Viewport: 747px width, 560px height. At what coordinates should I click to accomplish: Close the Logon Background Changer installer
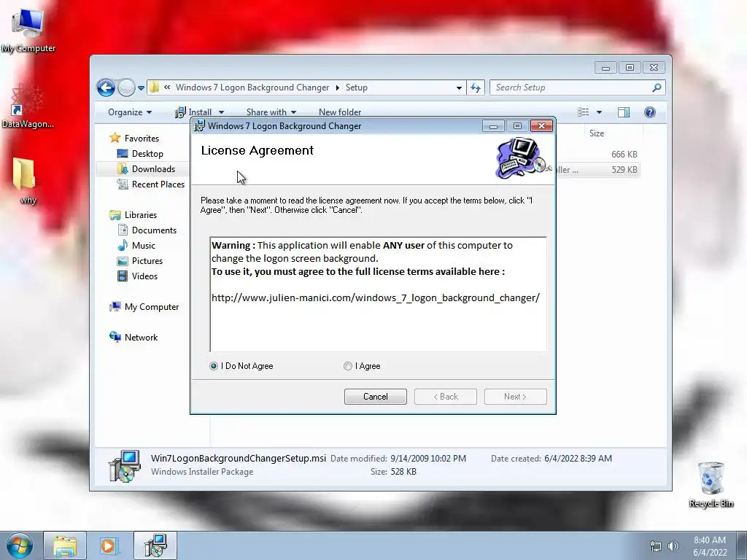[x=541, y=125]
